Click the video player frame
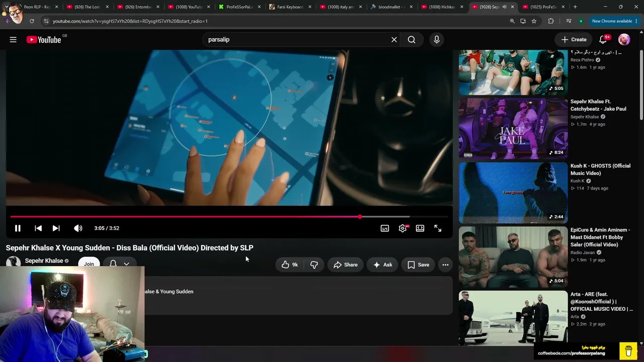The image size is (644, 362). [x=229, y=128]
